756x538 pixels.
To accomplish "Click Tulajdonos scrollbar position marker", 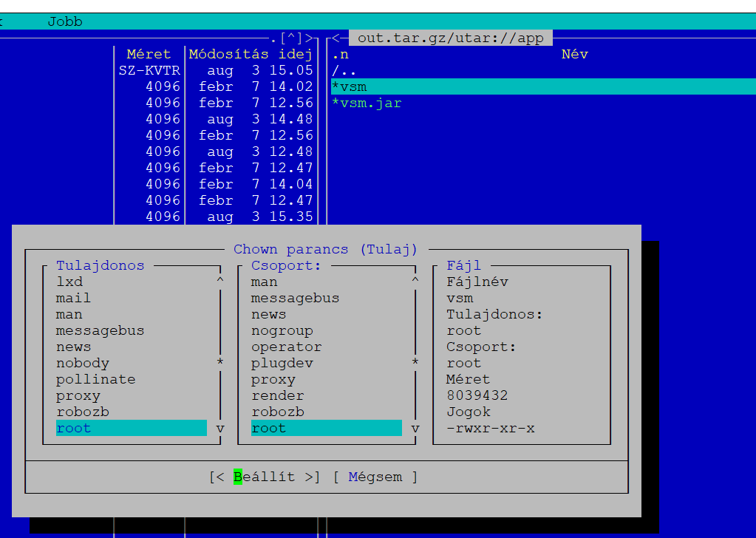I will (x=220, y=361).
